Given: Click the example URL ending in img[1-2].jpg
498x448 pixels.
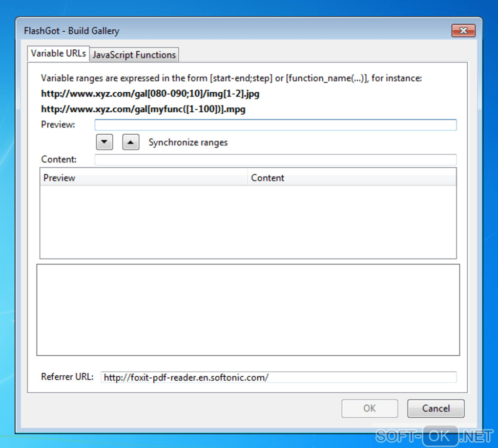Looking at the screenshot, I should pyautogui.click(x=150, y=94).
